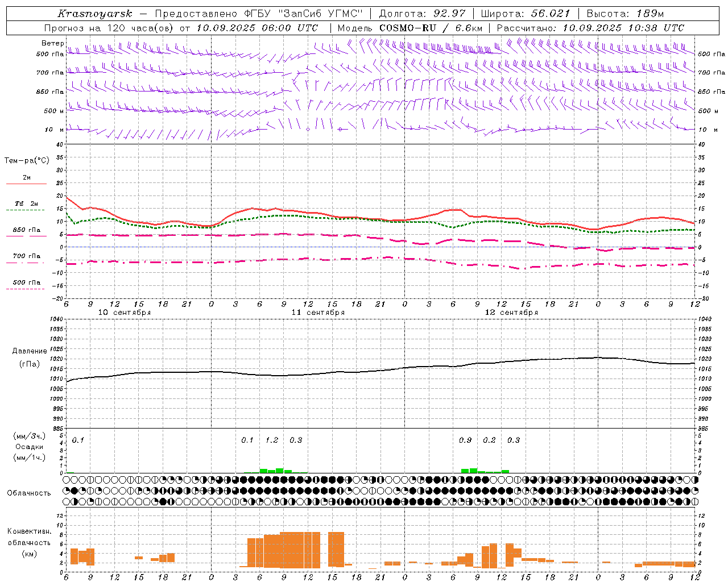Click the '12 сентября' date label
728x582 pixels.
click(511, 313)
